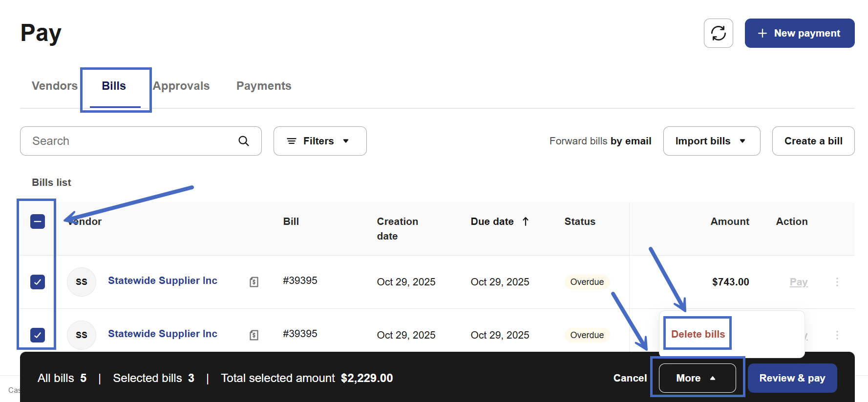Collapse the More actions dropdown
The image size is (868, 402).
tap(697, 378)
